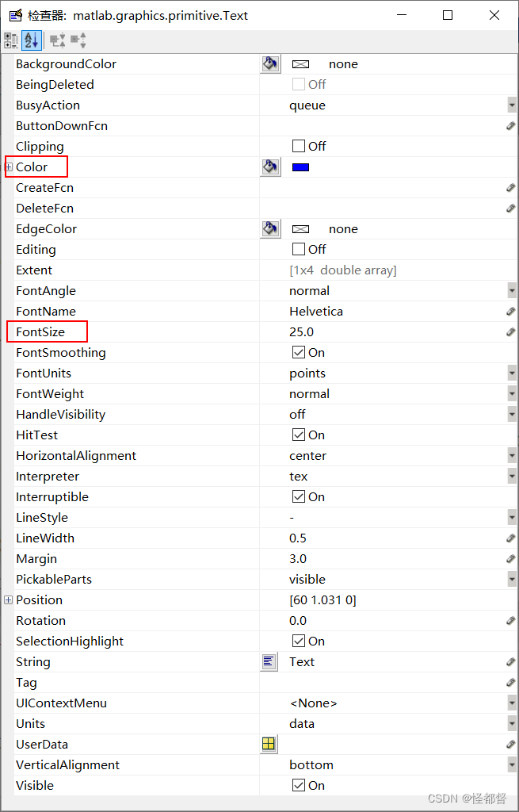519x812 pixels.
Task: Expand the Color property tree node
Action: point(8,167)
